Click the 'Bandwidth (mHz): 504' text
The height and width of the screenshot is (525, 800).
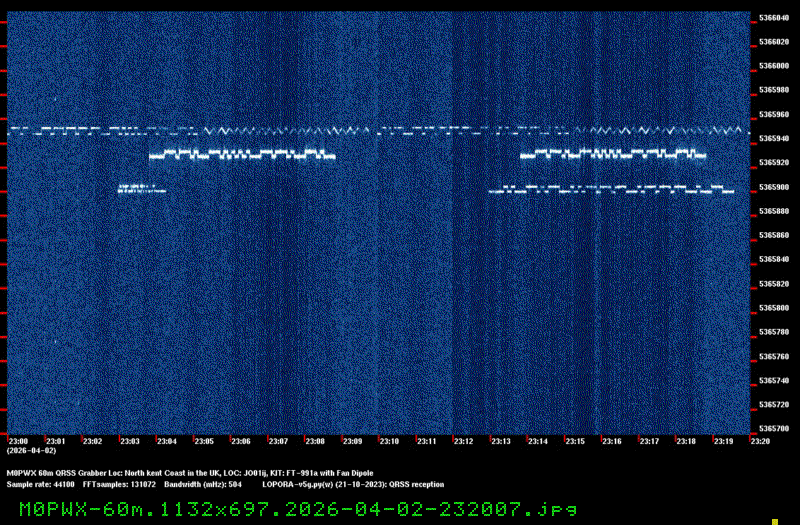coord(203,485)
